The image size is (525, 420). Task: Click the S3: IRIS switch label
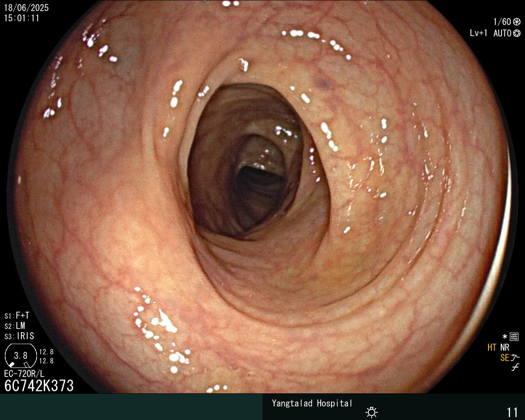19,336
